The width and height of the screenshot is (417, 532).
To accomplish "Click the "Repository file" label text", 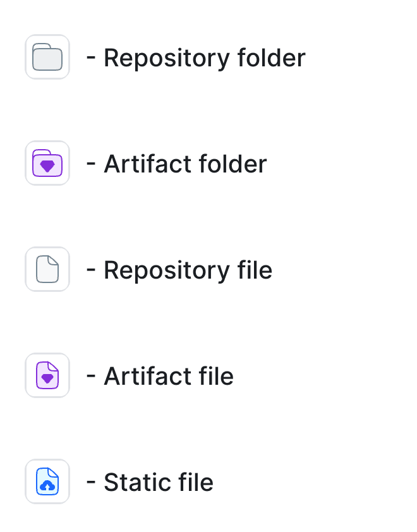I will pos(188,270).
